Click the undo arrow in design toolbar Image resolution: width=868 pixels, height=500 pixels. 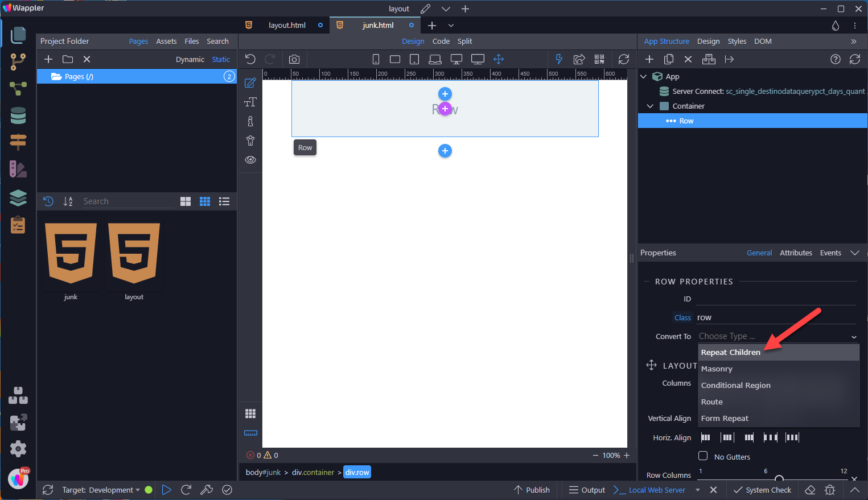[x=250, y=59]
